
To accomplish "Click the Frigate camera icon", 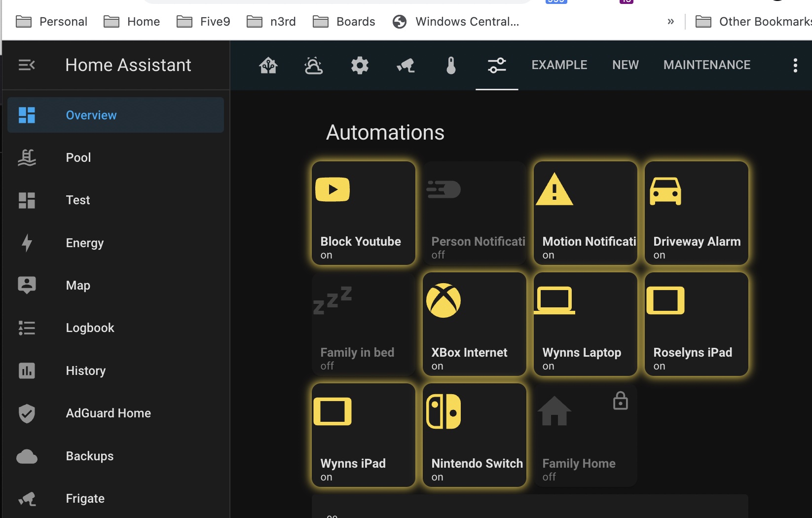I will pos(27,499).
